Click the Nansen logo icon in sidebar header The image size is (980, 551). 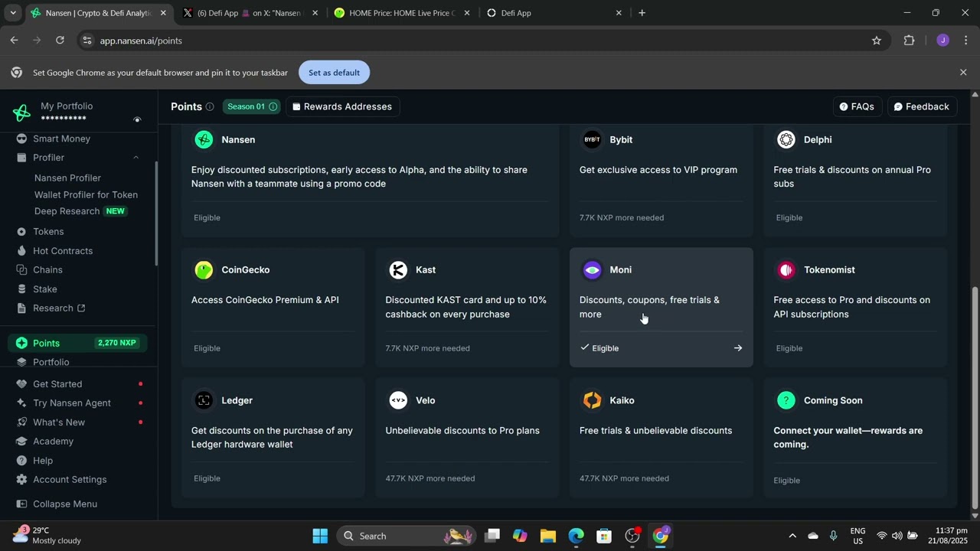click(x=21, y=112)
